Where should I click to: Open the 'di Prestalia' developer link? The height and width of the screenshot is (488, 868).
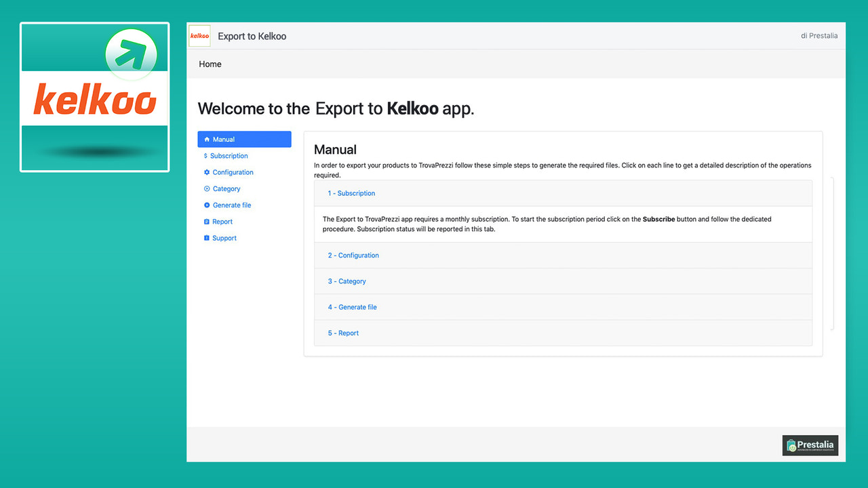820,35
